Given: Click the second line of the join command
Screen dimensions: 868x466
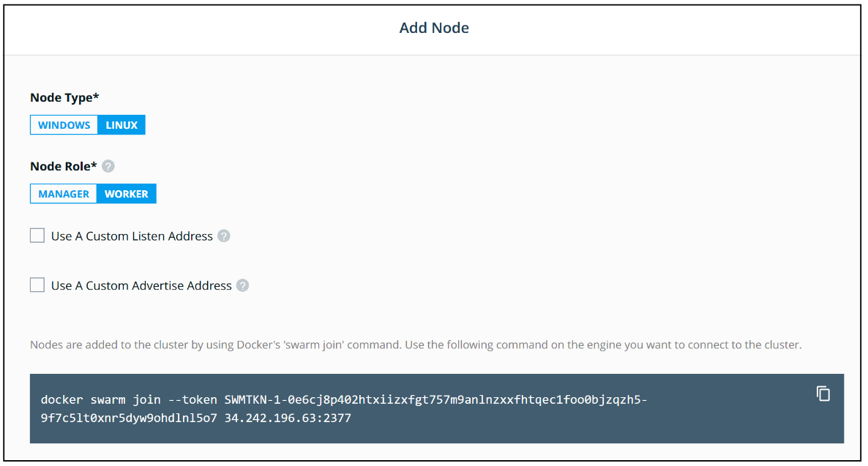Looking at the screenshot, I should coord(196,419).
